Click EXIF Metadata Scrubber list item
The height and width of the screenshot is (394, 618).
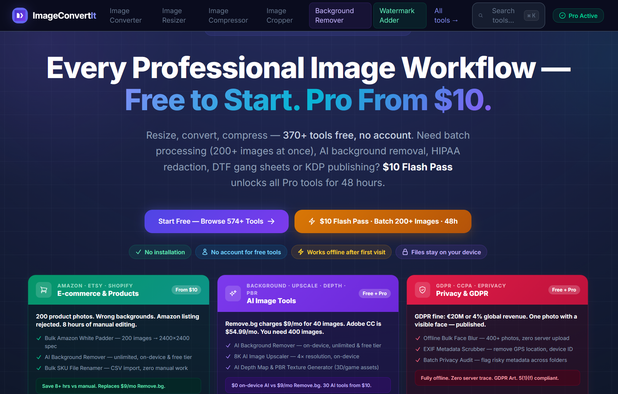(x=498, y=349)
